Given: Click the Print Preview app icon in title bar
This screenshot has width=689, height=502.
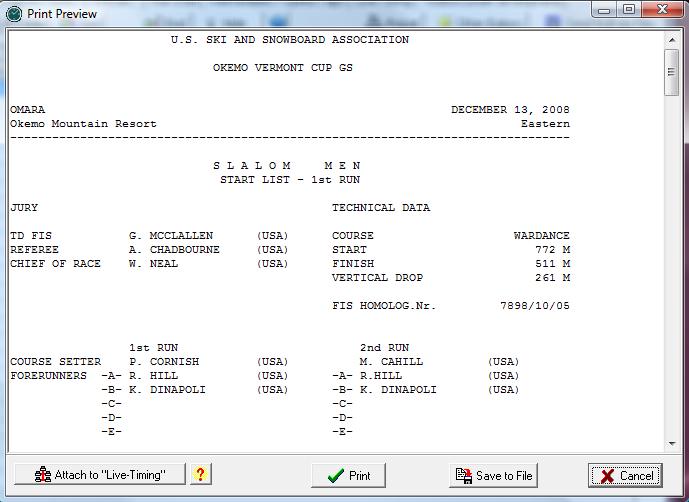Looking at the screenshot, I should point(14,14).
